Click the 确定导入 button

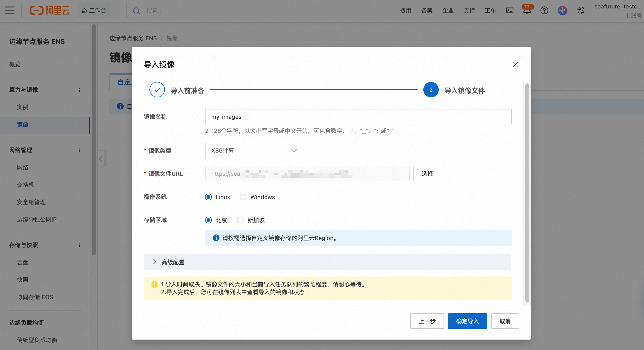click(467, 321)
